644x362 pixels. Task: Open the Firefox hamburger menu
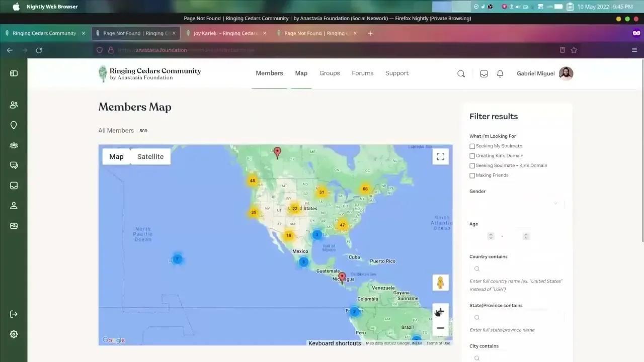(634, 50)
